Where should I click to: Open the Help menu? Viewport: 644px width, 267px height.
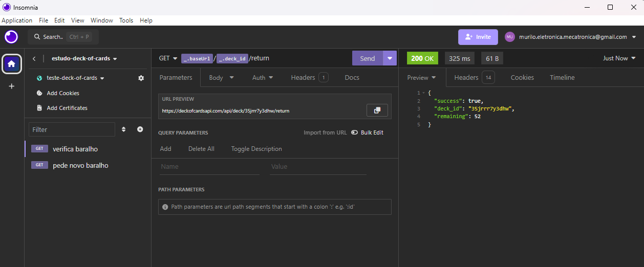[x=146, y=20]
